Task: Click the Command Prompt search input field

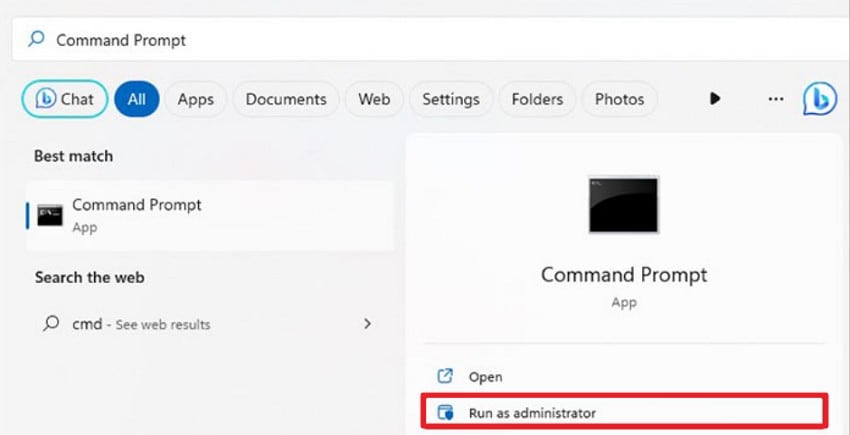Action: point(430,39)
